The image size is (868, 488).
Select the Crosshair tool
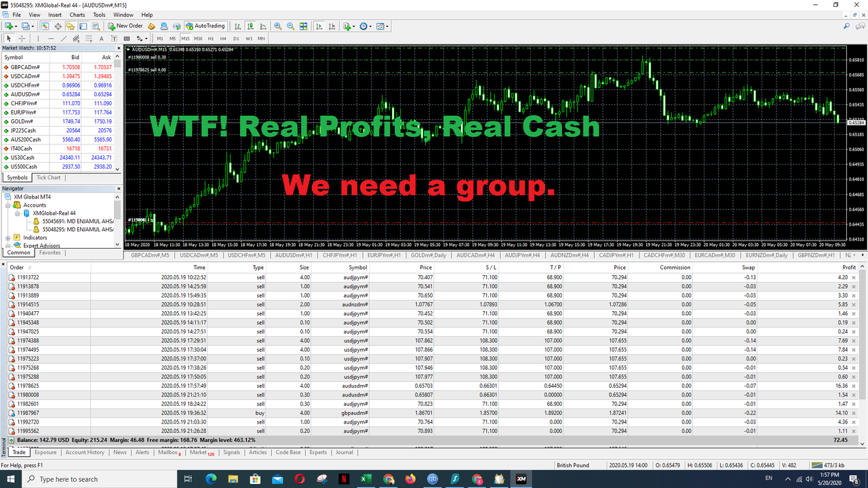pyautogui.click(x=22, y=39)
